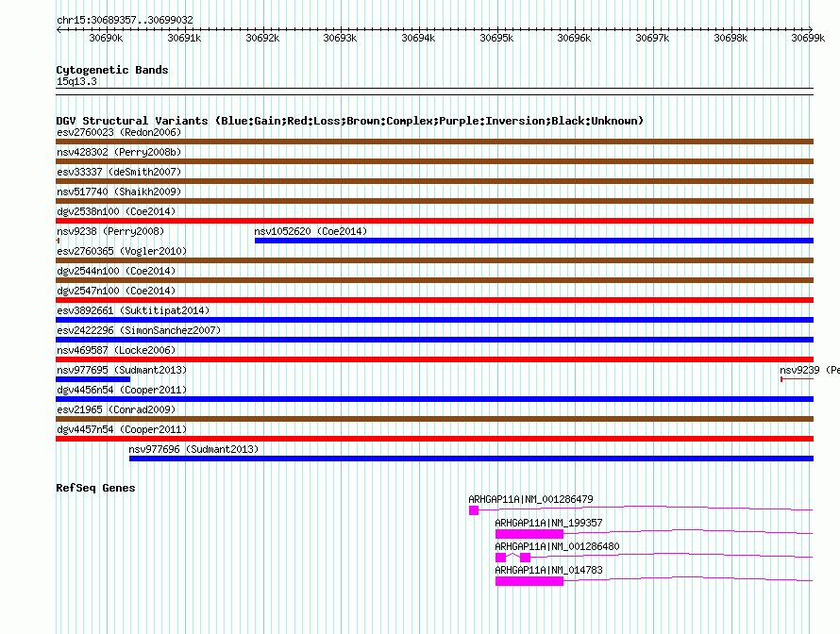
Task: Open gene label ARHGAP11A|NM_014783
Action: tap(548, 570)
